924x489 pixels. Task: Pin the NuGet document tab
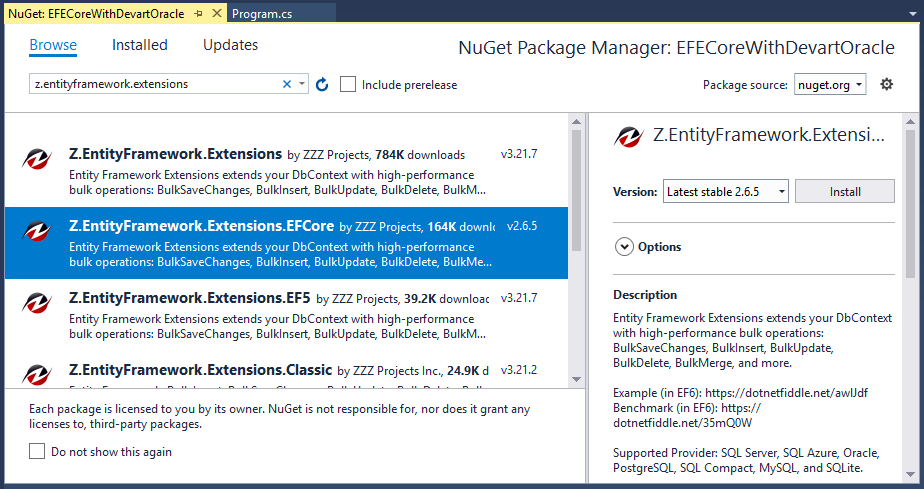[198, 14]
